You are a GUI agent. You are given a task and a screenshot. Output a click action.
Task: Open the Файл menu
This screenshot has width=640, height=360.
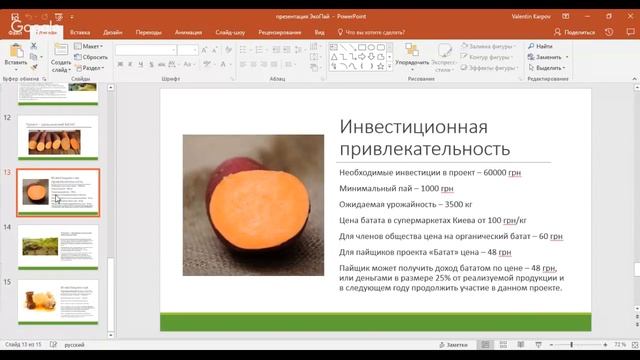tap(15, 32)
